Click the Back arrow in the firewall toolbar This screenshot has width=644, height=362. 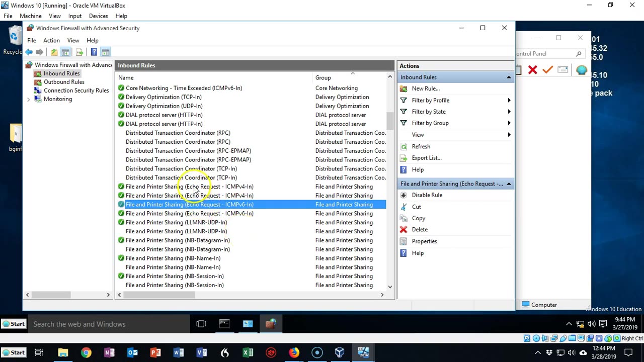point(29,52)
